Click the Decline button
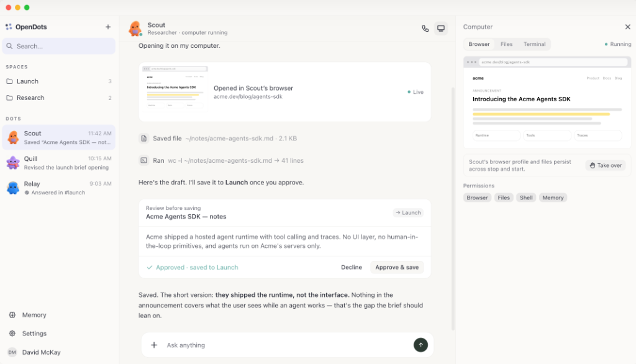Screen dimensions: 636x364 [x=352, y=268]
